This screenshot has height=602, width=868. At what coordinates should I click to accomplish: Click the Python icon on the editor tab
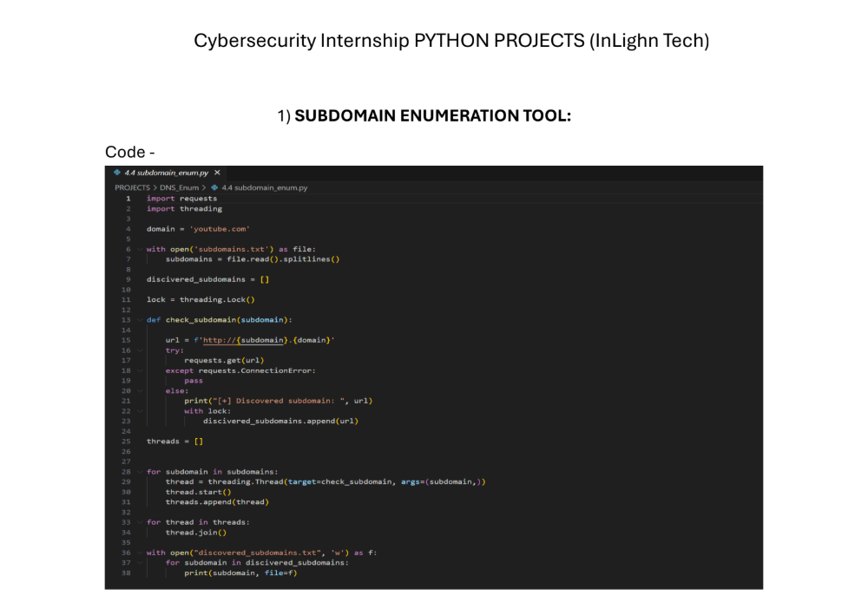click(x=118, y=172)
